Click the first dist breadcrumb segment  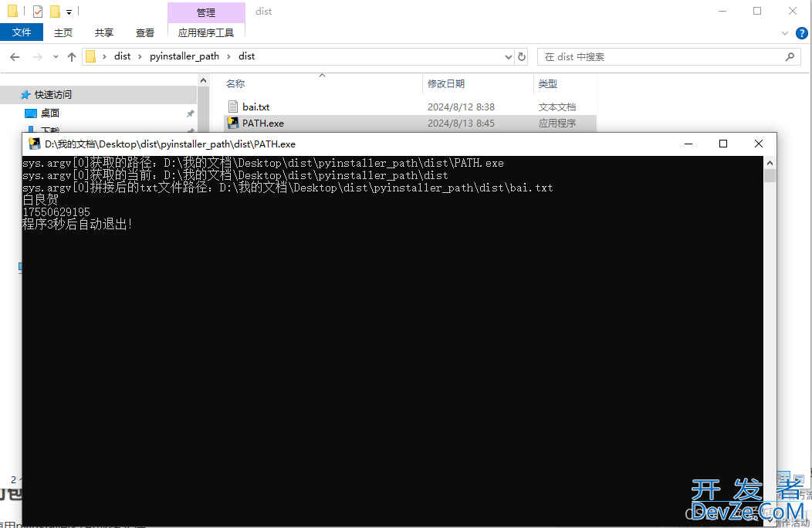coord(122,56)
